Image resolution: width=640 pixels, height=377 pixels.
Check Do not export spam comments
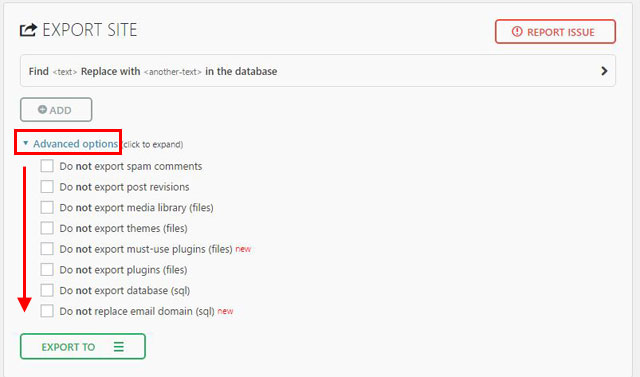(47, 166)
